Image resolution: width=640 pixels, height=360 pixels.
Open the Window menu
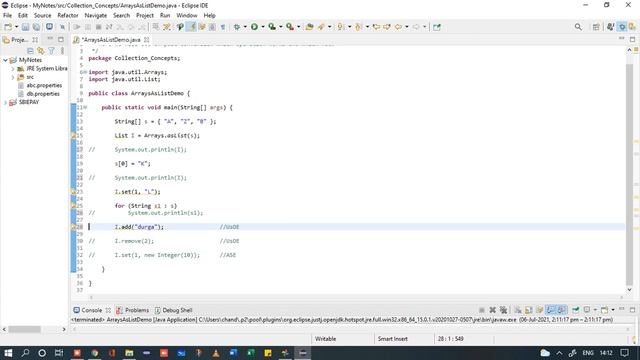point(187,16)
